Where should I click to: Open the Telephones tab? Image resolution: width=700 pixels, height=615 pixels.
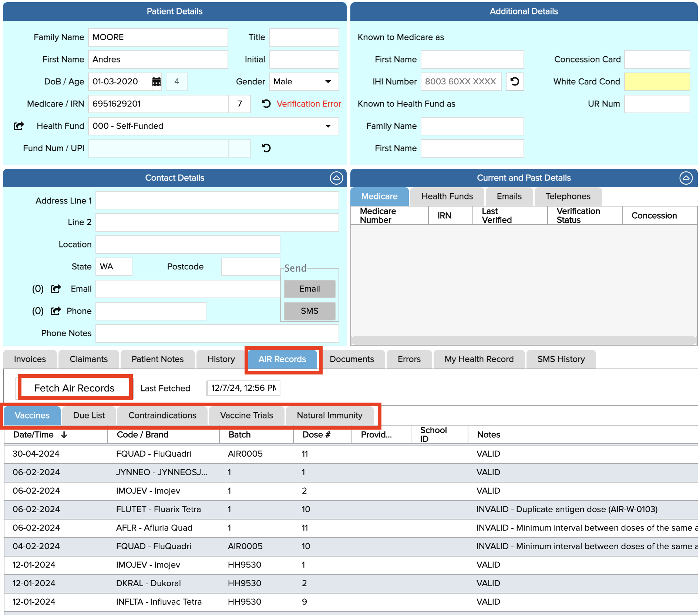(568, 196)
